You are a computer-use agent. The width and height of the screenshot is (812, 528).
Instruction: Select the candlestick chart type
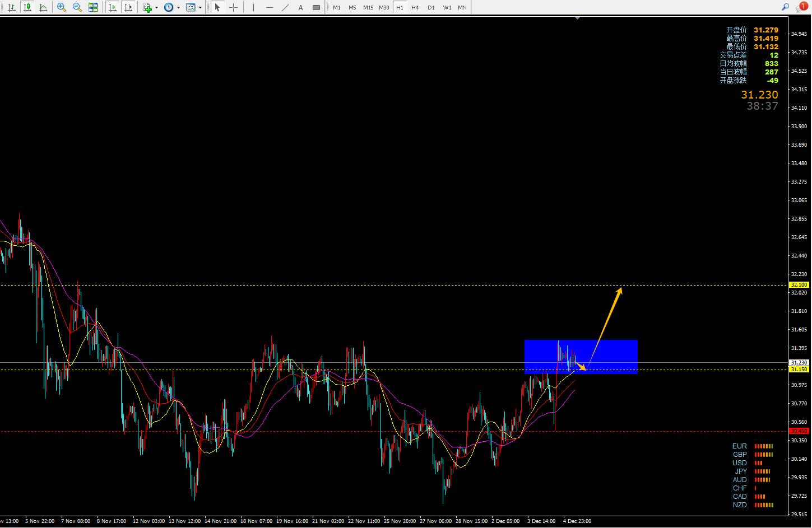27,7
